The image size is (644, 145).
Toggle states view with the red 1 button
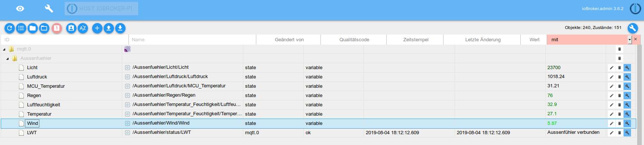click(x=57, y=28)
